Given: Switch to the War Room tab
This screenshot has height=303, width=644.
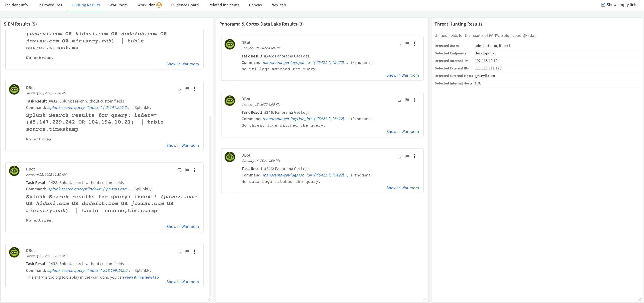Looking at the screenshot, I should click(118, 5).
